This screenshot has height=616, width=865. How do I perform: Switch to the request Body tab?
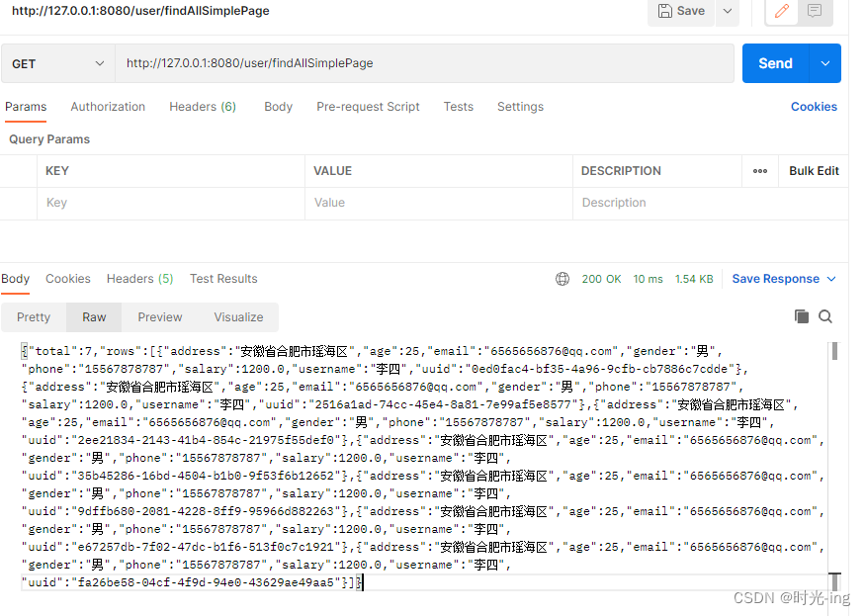(x=278, y=107)
